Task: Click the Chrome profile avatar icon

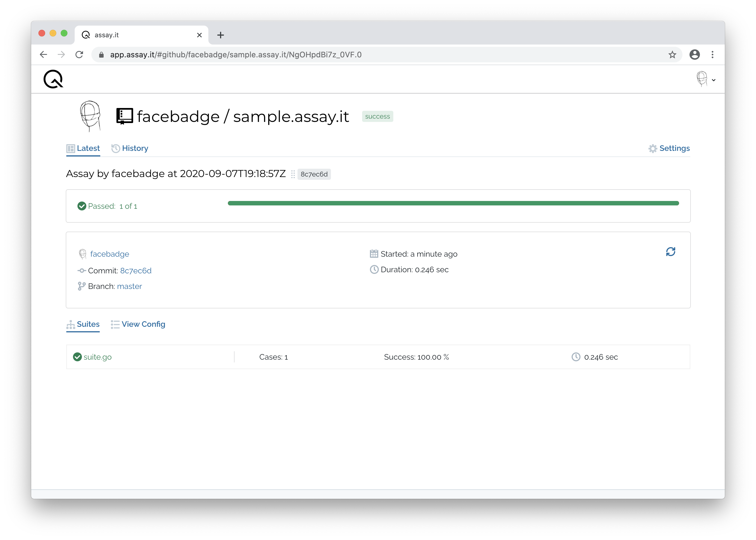Action: [x=694, y=55]
